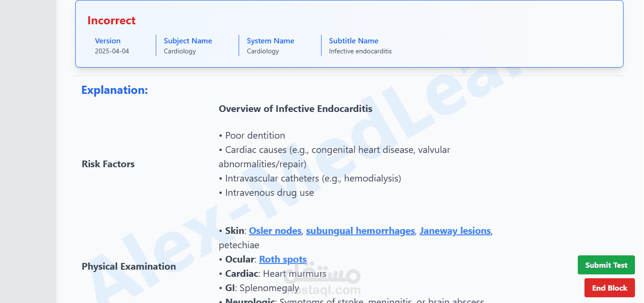The width and height of the screenshot is (644, 303).
Task: Click the green Submit Test button
Action: pyautogui.click(x=606, y=265)
